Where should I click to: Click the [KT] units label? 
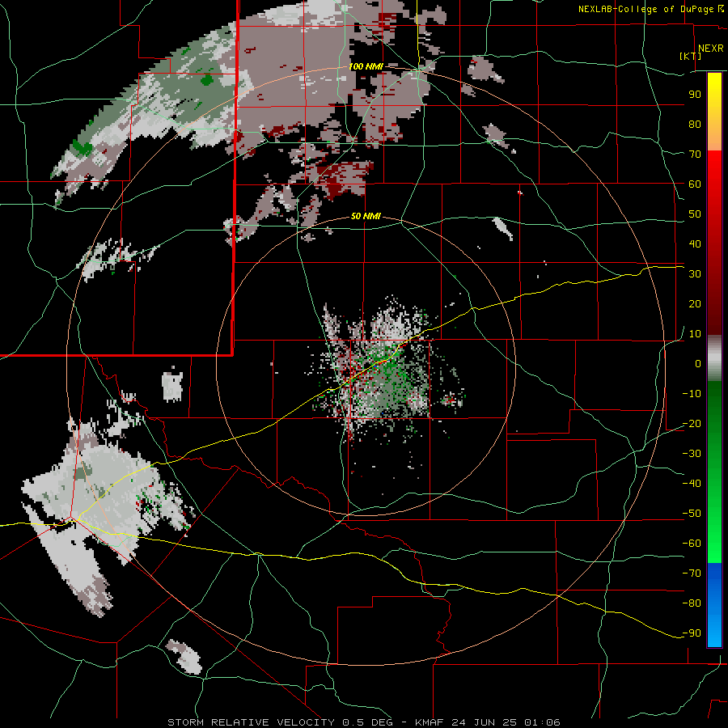pos(691,56)
